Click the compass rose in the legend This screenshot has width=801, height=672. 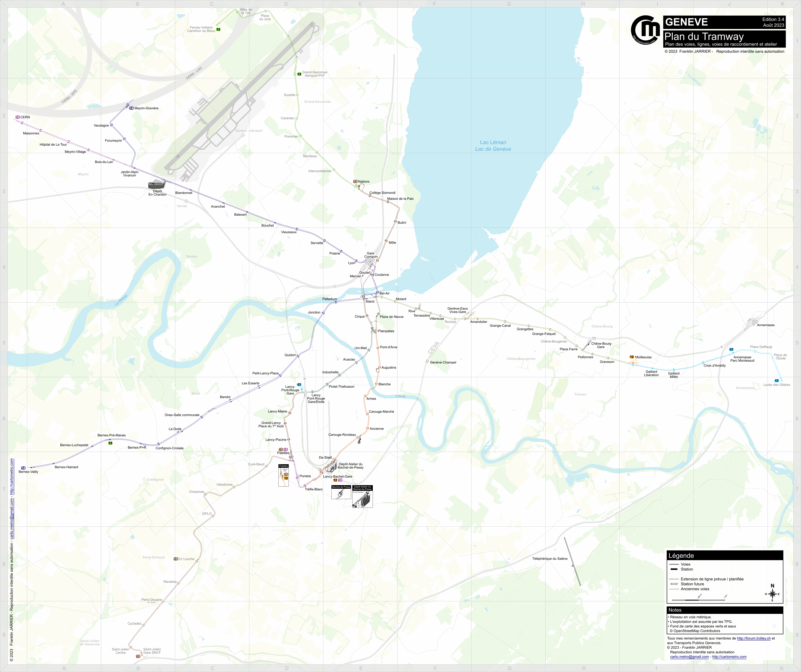point(772,594)
